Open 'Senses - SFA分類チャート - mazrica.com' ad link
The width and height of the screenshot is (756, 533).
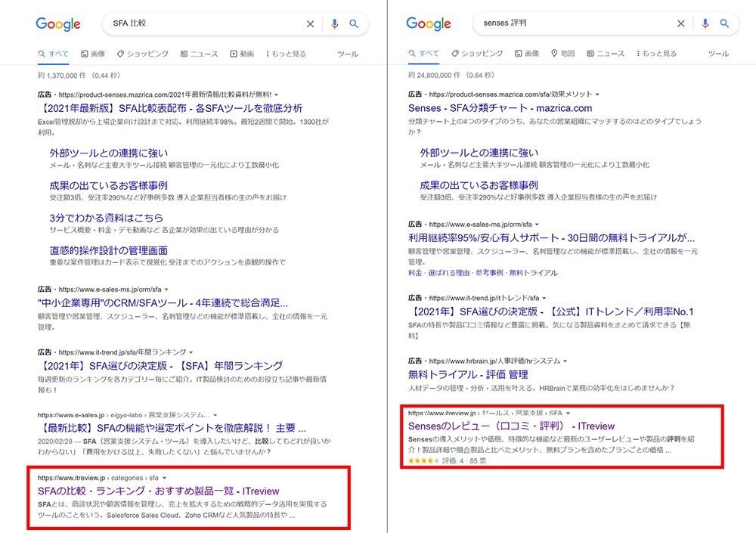(x=500, y=108)
